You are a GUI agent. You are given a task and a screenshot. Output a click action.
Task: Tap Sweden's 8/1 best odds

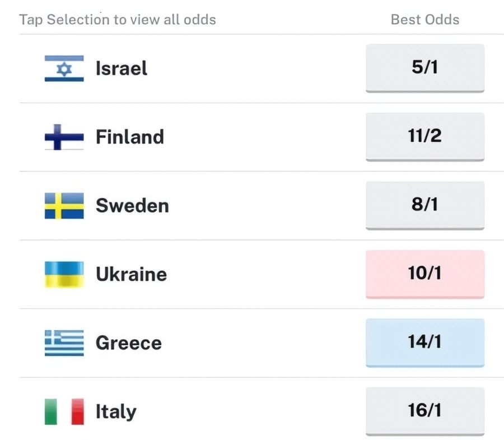424,205
